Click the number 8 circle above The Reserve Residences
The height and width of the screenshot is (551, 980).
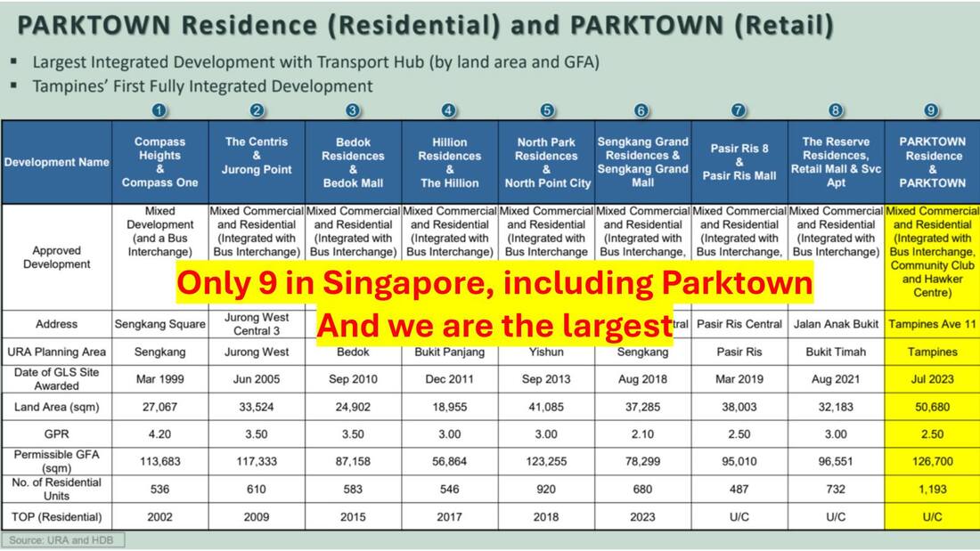[836, 110]
